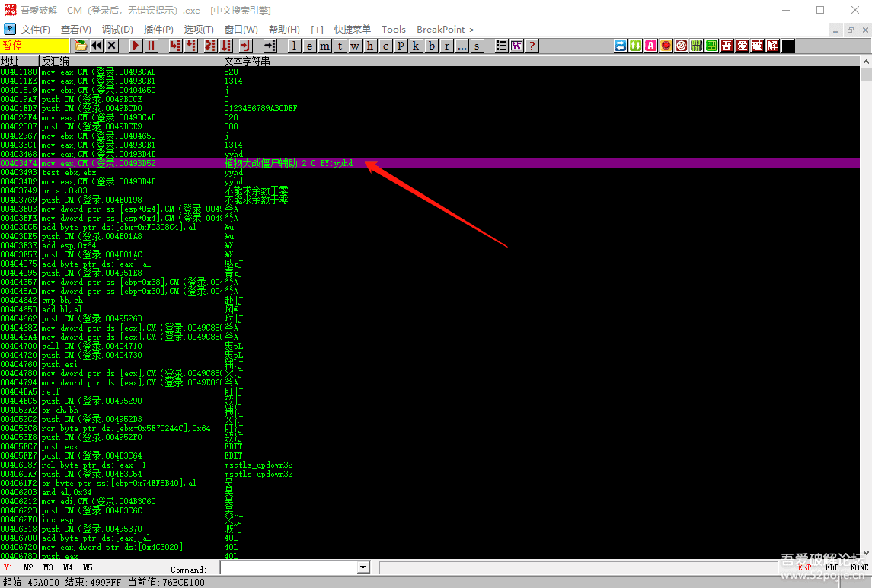Select the ESP register option

click(804, 567)
